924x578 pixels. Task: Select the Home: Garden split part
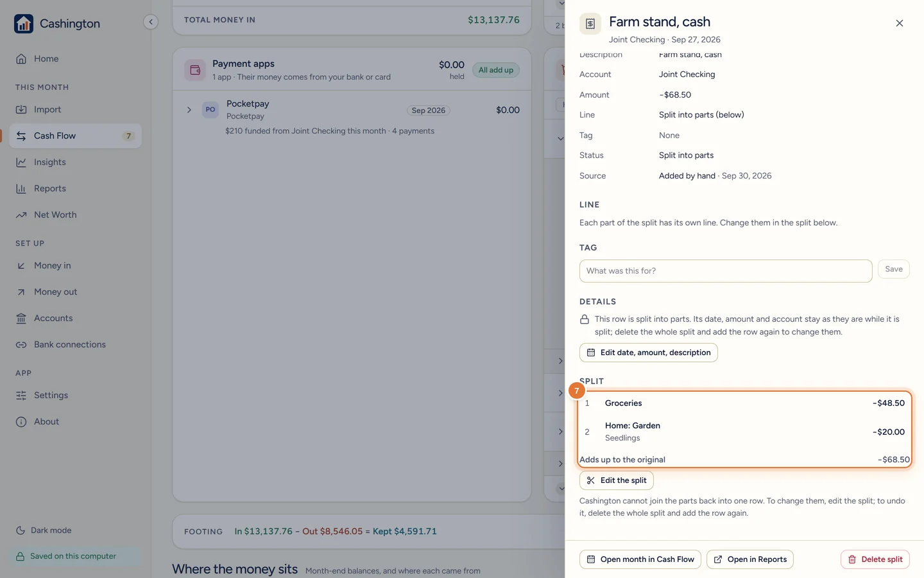point(744,432)
